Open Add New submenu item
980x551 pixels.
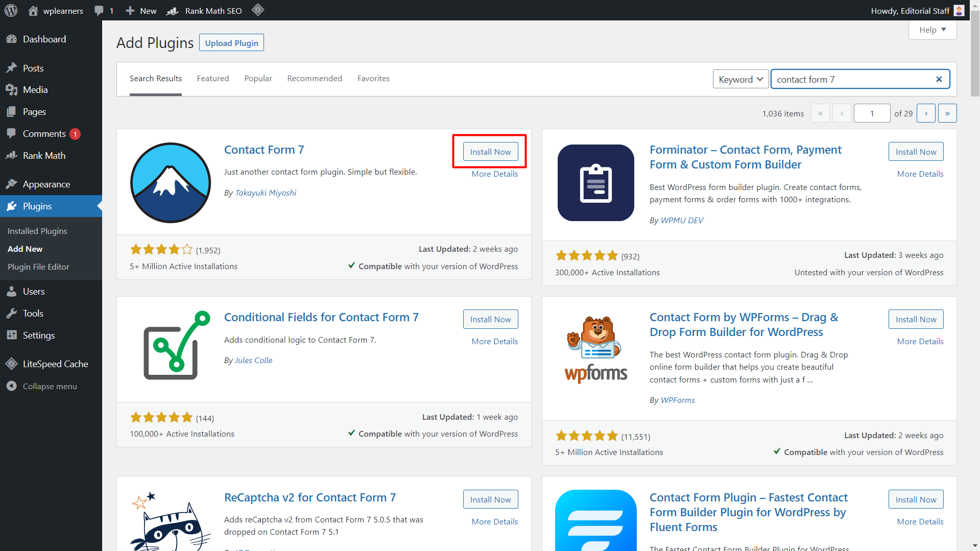(25, 249)
